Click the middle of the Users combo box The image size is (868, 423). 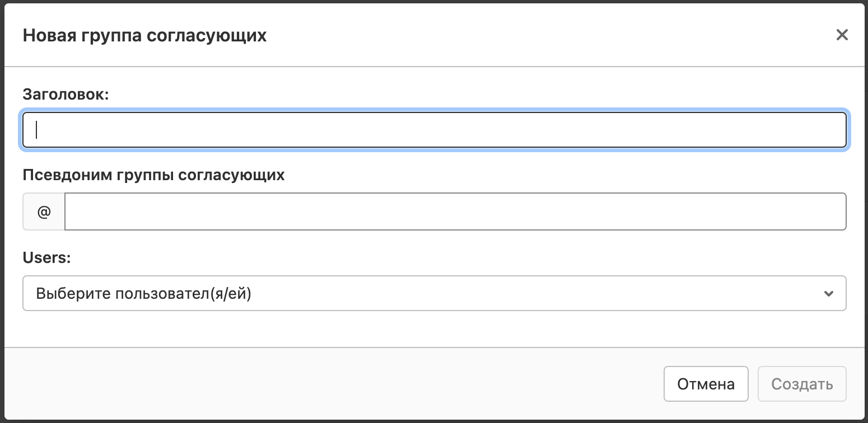pyautogui.click(x=434, y=293)
